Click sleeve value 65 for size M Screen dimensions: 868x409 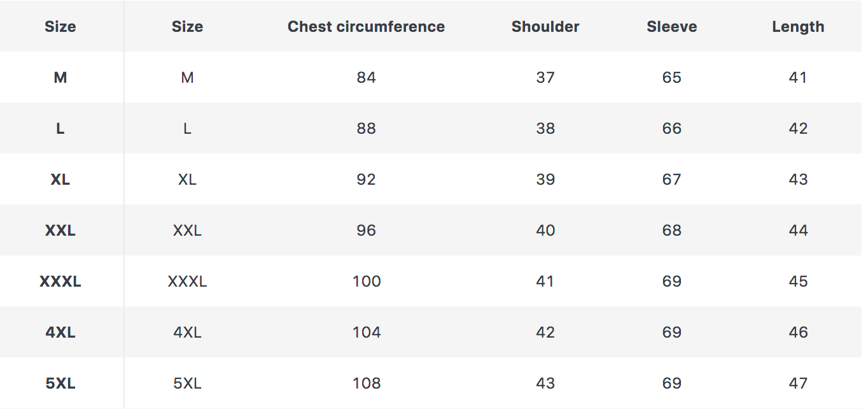(x=671, y=78)
